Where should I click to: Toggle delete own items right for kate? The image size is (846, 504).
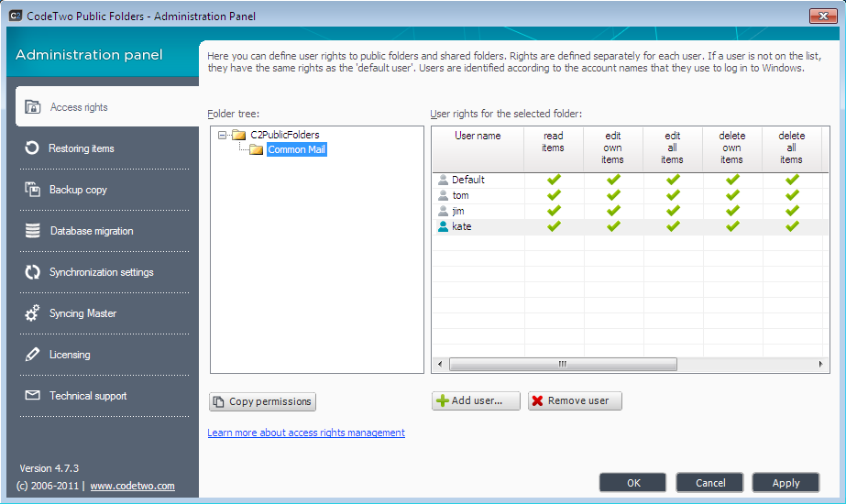pyautogui.click(x=732, y=226)
